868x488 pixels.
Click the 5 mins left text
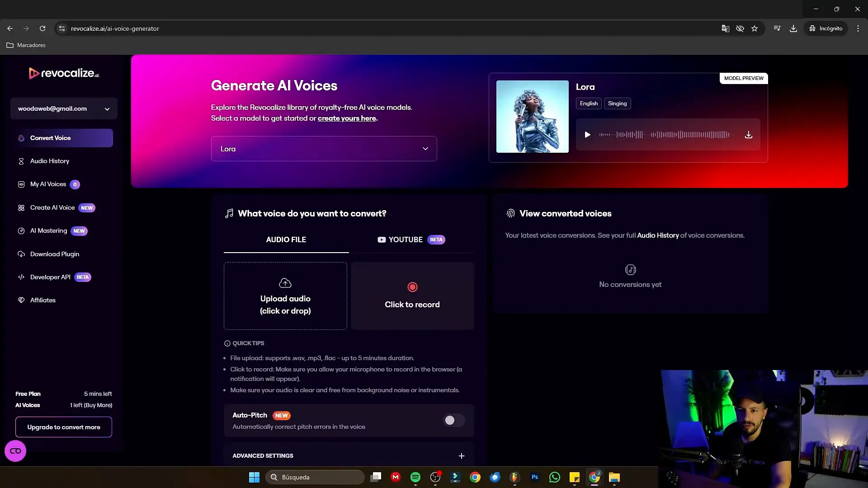pyautogui.click(x=98, y=394)
